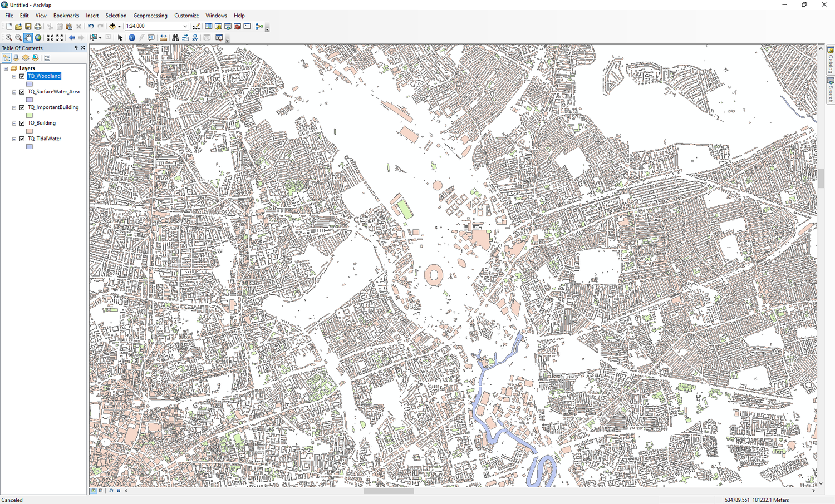Click Fixed Zoom Out
The height and width of the screenshot is (504, 835).
60,38
